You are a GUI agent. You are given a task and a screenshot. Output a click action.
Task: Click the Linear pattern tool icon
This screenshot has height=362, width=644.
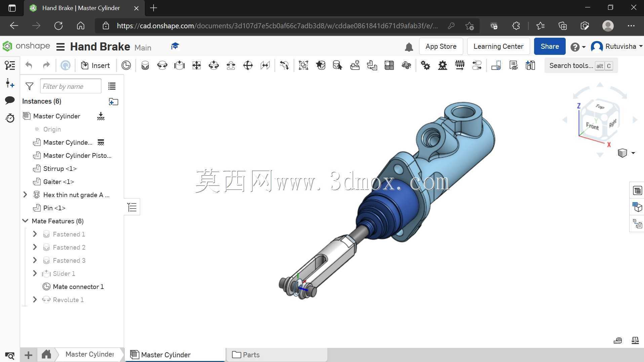pyautogui.click(x=389, y=65)
